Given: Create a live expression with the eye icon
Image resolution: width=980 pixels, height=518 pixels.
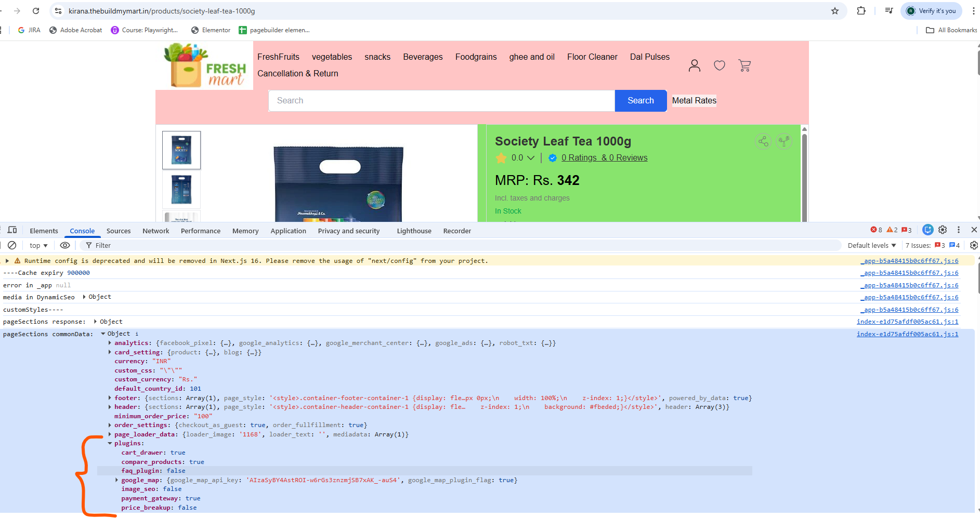Looking at the screenshot, I should point(65,245).
